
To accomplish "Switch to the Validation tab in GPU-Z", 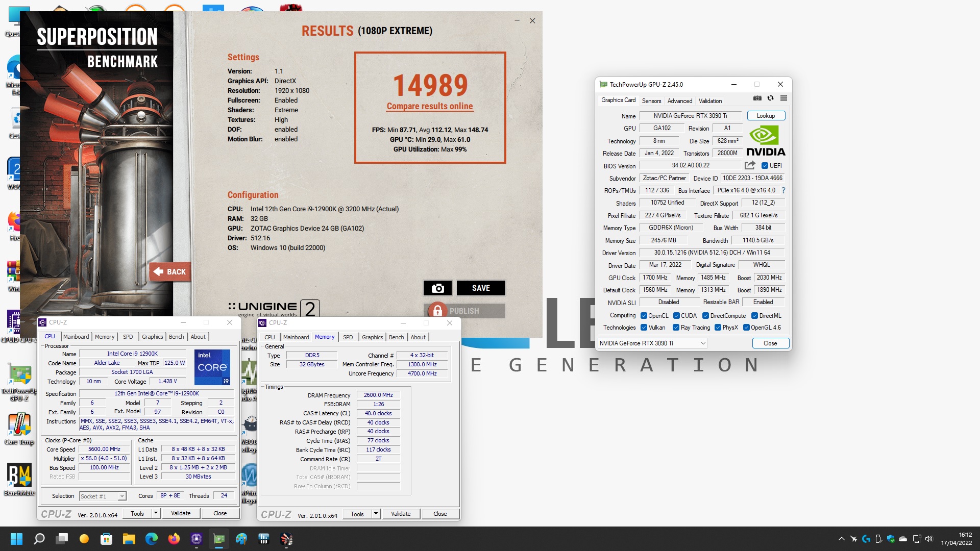I will pos(710,101).
